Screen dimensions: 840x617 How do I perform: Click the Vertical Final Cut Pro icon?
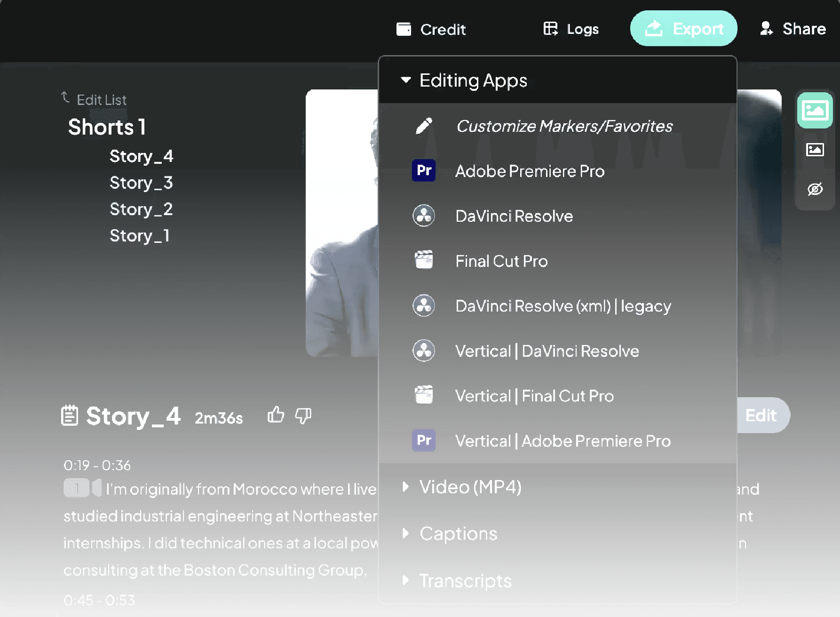(x=424, y=395)
